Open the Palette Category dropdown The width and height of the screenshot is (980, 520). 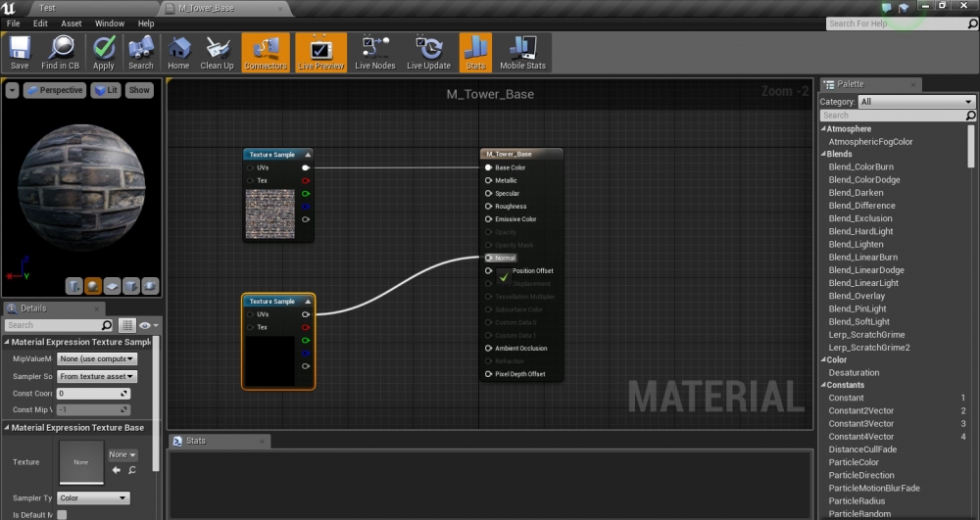[x=916, y=102]
